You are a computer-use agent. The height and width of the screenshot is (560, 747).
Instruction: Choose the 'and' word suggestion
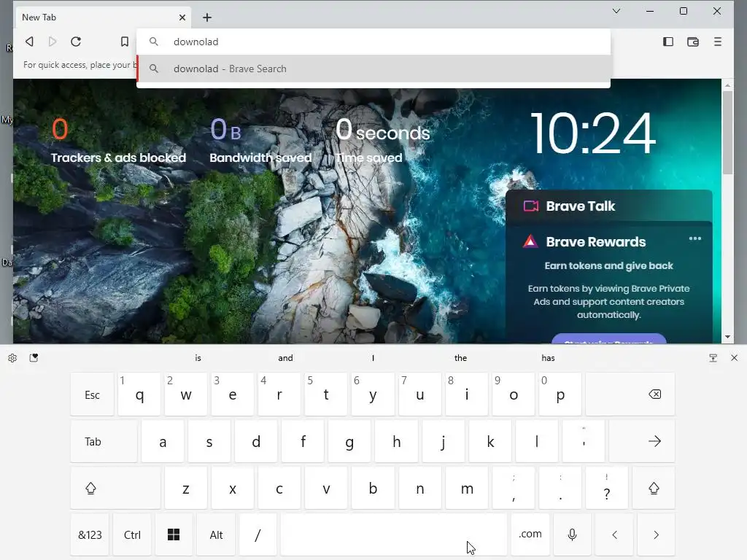285,358
